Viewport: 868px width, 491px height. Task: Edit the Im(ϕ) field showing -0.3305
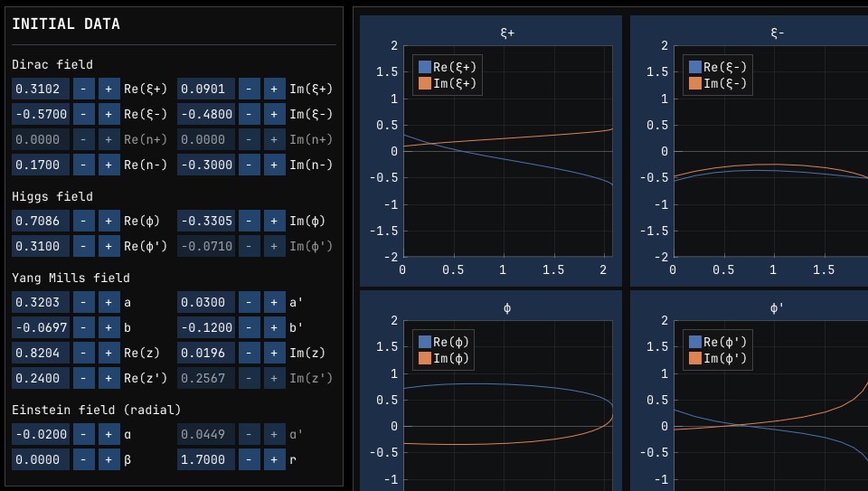(206, 221)
